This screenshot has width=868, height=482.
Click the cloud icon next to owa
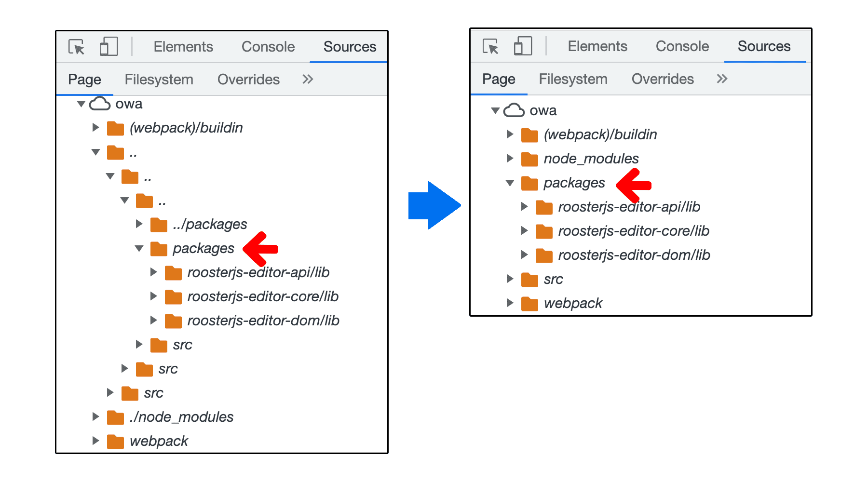[x=99, y=103]
